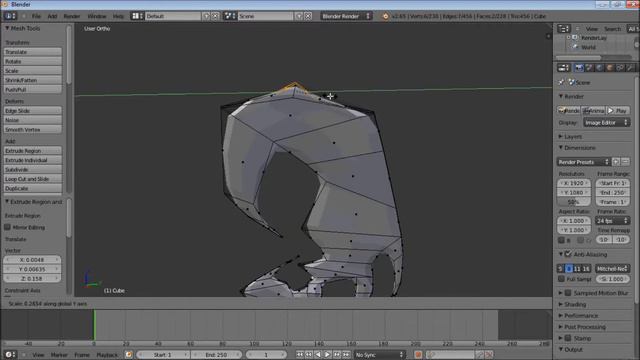
Task: Select the Constraints properties tab icon
Action: point(620,68)
